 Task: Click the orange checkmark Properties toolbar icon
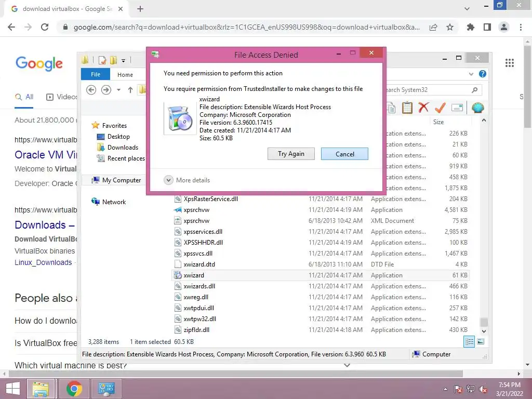tap(440, 108)
